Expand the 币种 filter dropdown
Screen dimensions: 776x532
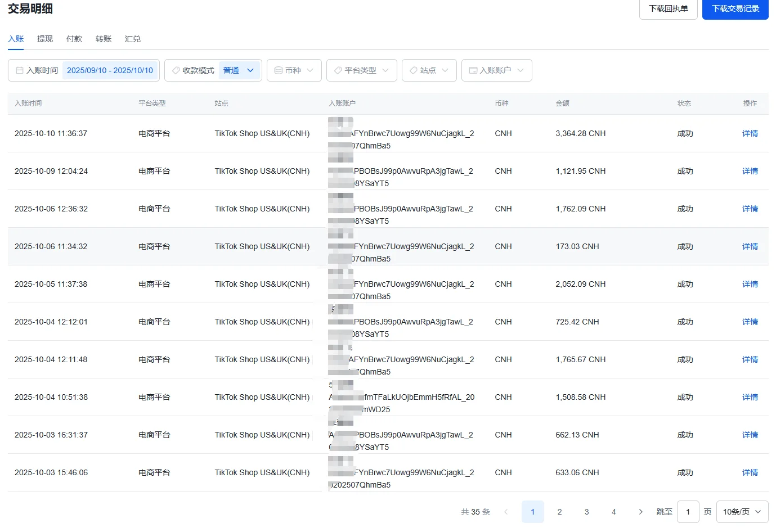click(x=294, y=70)
